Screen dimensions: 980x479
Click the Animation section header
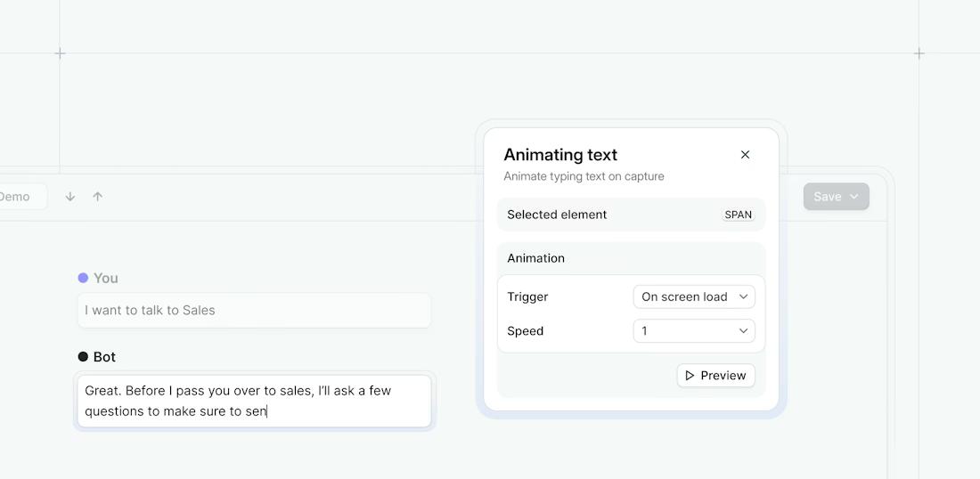point(536,258)
